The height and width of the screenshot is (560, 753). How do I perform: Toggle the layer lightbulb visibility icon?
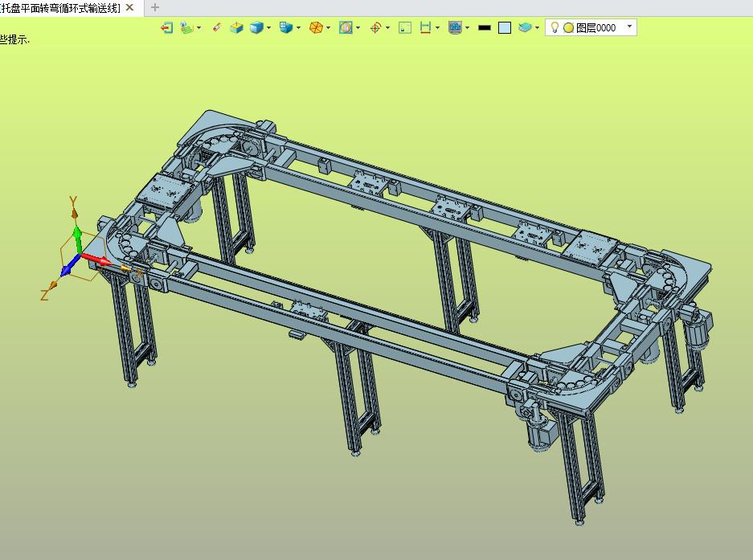click(555, 28)
